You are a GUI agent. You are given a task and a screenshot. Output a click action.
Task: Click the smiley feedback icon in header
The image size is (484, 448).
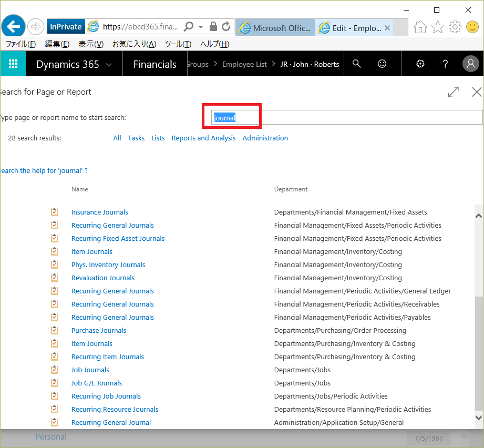(382, 64)
